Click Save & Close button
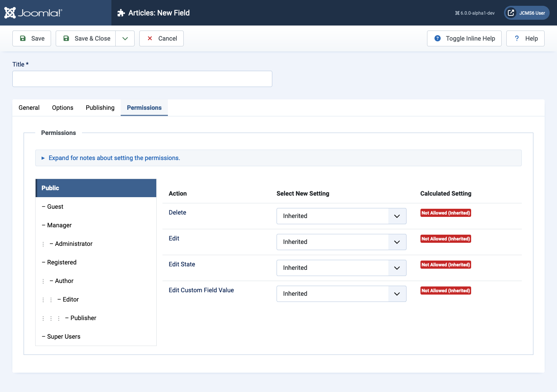 (86, 38)
